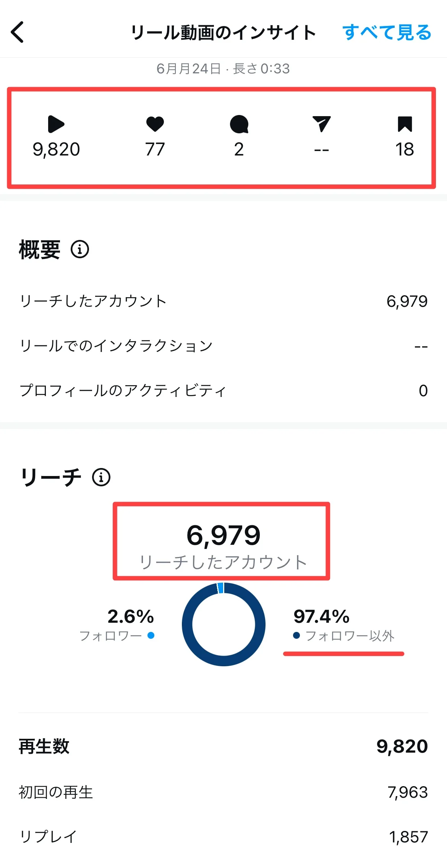Select the 初回の再生 row
Image resolution: width=447 pixels, height=868 pixels.
point(223,792)
